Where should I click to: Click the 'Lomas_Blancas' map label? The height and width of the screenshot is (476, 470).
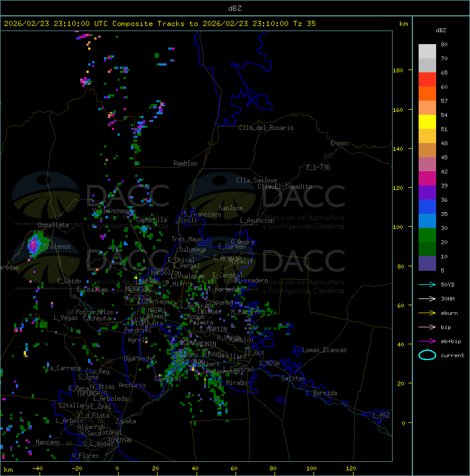[324, 350]
